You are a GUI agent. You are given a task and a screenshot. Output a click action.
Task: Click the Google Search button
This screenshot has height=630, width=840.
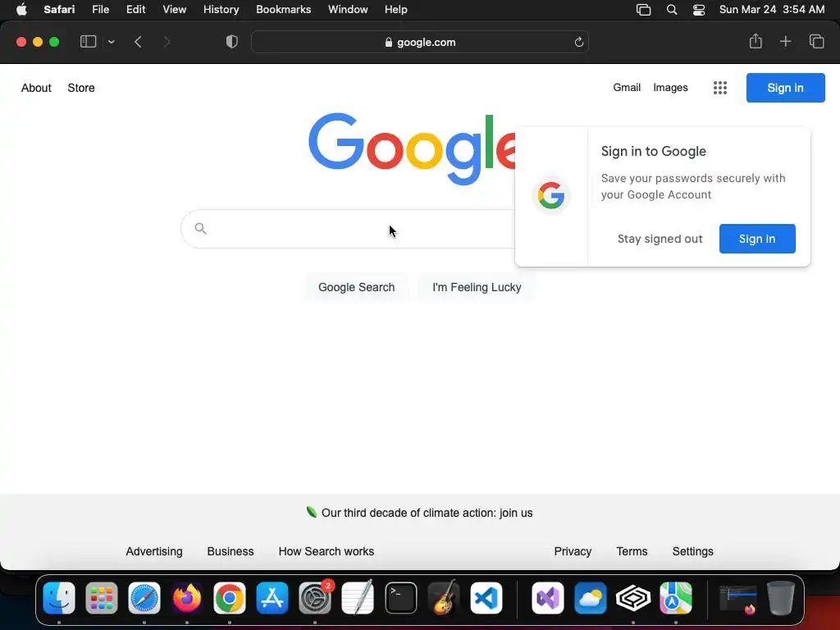pos(356,287)
